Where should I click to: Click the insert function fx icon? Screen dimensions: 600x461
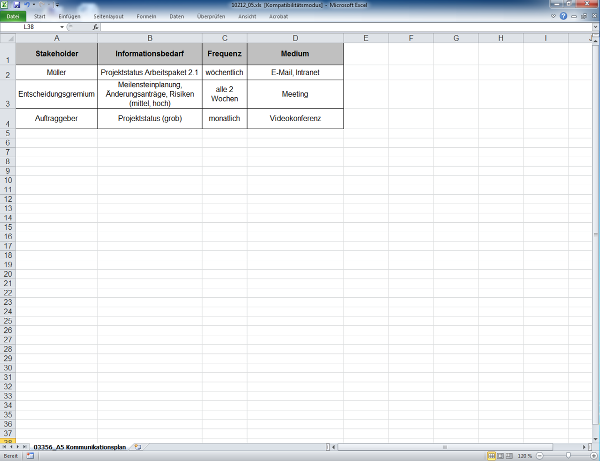coord(95,27)
